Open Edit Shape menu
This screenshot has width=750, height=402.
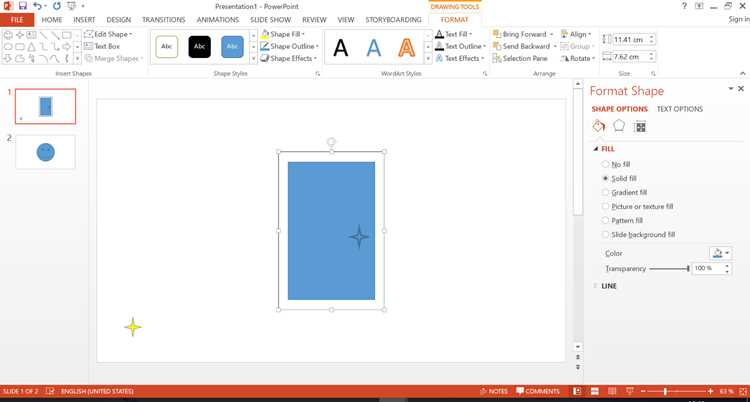tap(108, 34)
